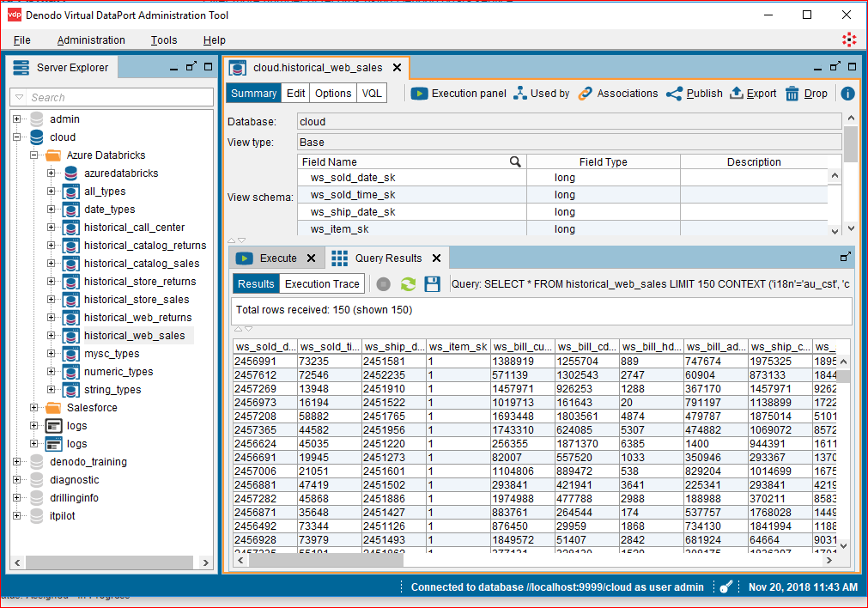868x608 pixels.
Task: Expand the Salesforce folder
Action: [34, 408]
